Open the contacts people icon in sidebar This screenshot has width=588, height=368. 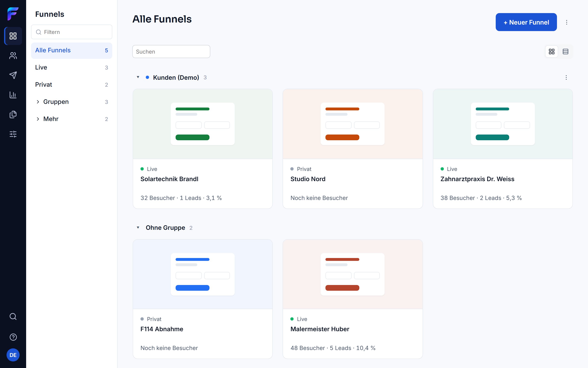(x=13, y=56)
